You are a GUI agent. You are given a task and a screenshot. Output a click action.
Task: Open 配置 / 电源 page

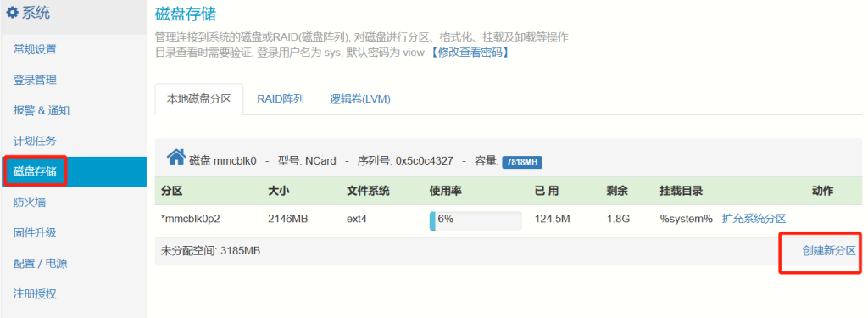pyautogui.click(x=41, y=263)
